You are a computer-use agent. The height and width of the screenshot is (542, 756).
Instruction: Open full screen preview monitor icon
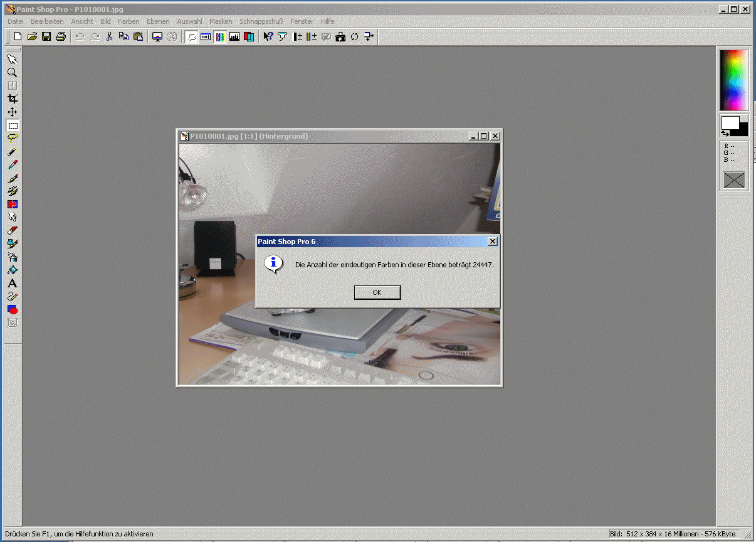click(157, 37)
